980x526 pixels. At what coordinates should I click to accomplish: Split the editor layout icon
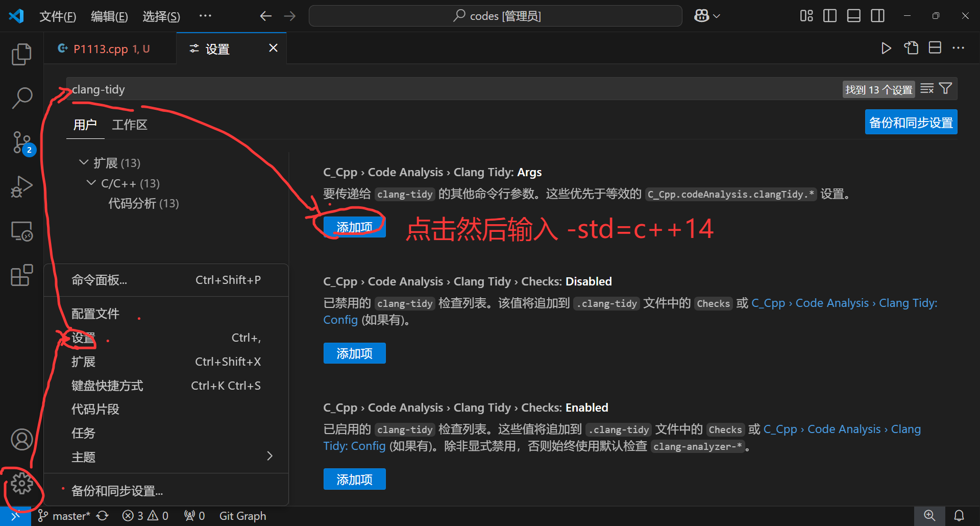tap(935, 48)
